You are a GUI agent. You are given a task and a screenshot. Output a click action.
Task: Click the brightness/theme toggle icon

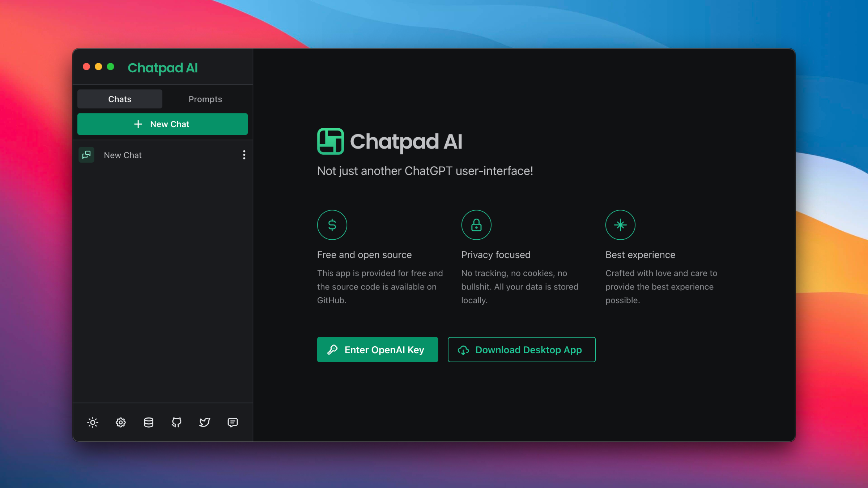click(x=92, y=423)
